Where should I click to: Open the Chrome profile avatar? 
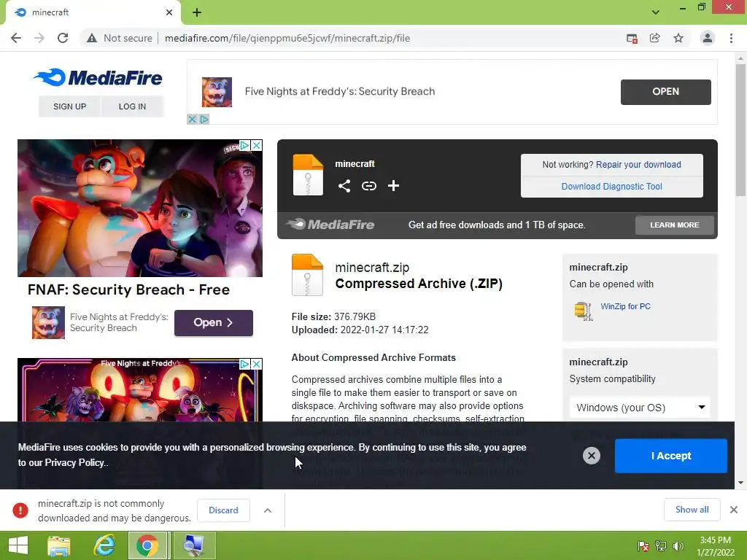click(x=708, y=38)
